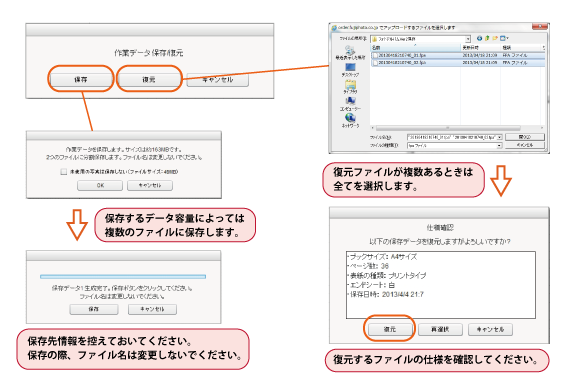Click file icon of the _01.fpa file
The height and width of the screenshot is (380, 570).
375,55
